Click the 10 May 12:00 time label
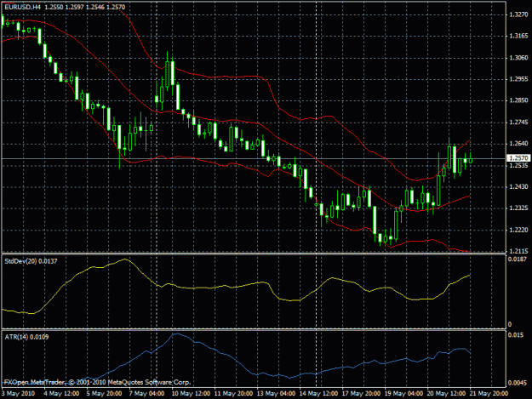Viewport: 532px width, 399px height. [x=191, y=394]
